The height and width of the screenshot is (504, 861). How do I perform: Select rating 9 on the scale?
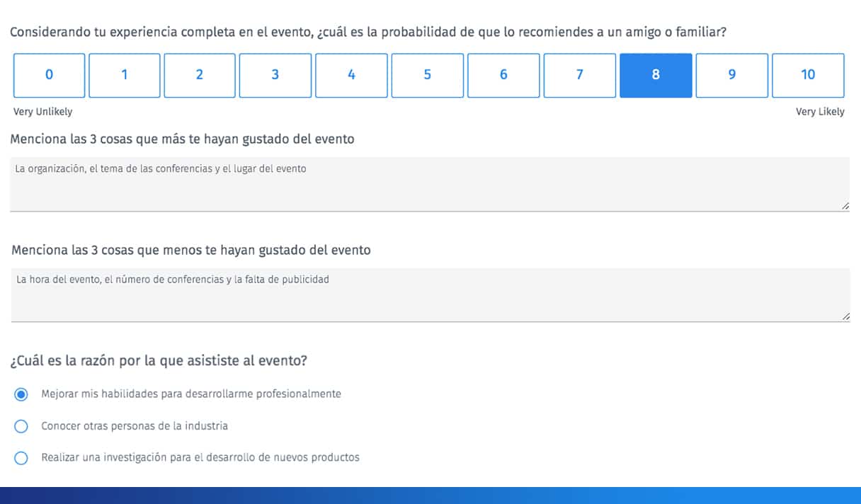732,75
